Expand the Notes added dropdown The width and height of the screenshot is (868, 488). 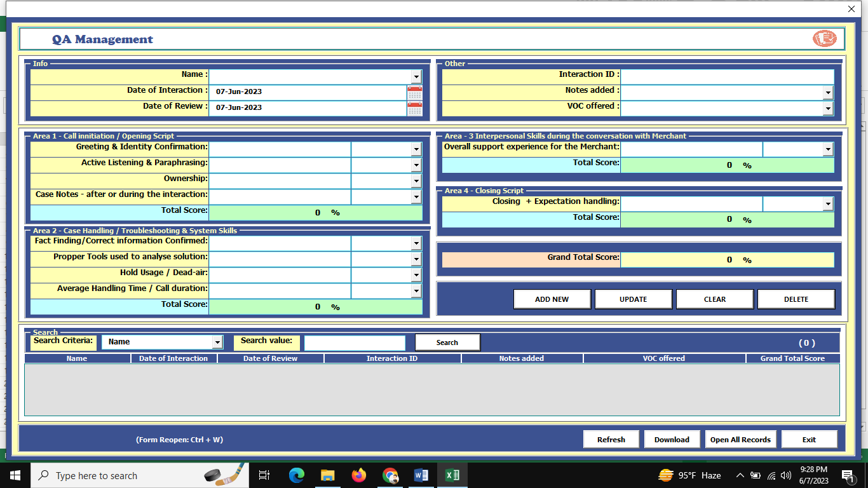coord(827,93)
